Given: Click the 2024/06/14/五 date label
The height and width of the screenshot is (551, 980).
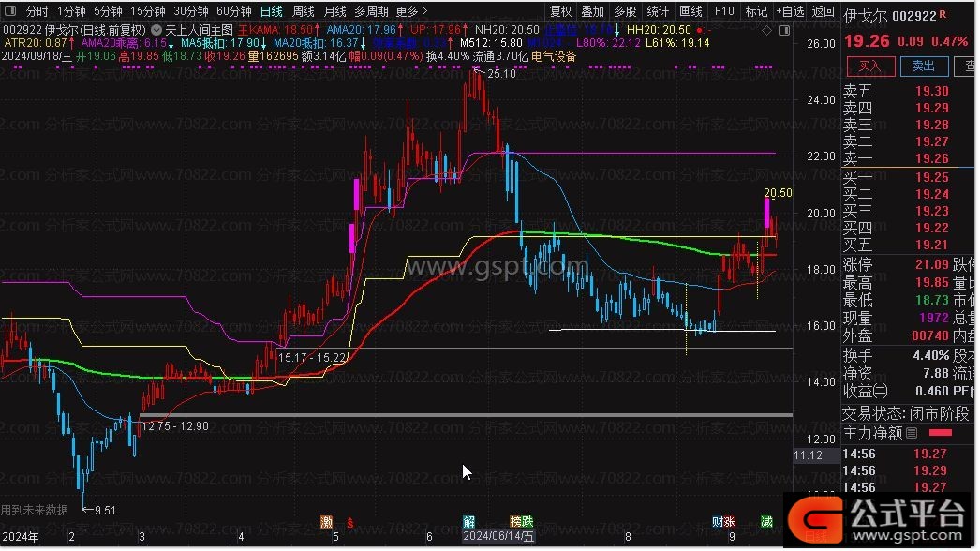Looking at the screenshot, I should coord(498,537).
